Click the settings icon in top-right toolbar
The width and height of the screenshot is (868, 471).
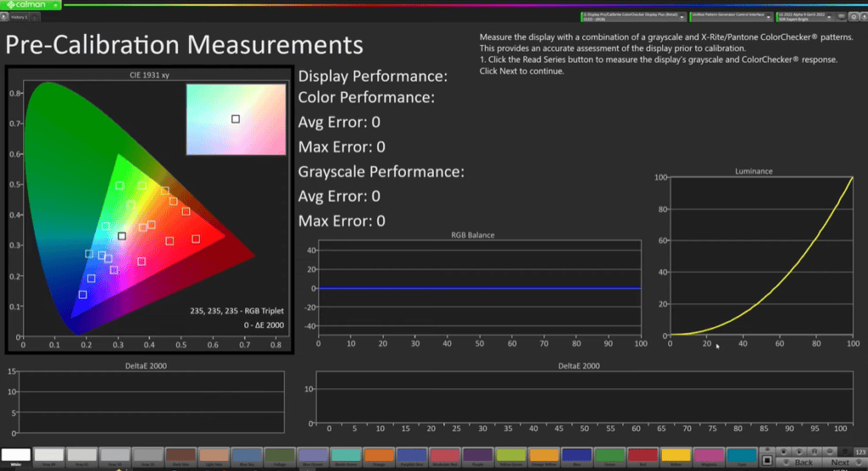(x=853, y=17)
